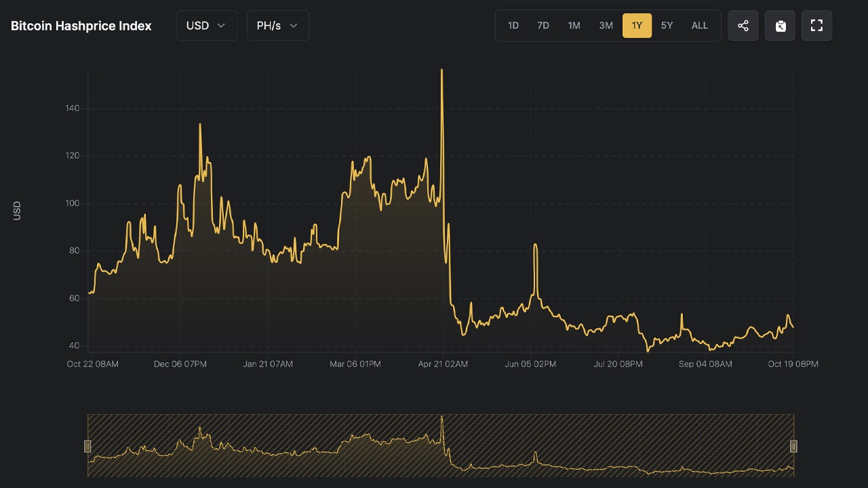Open the PH/s unit dropdown
The image size is (868, 488).
(277, 25)
